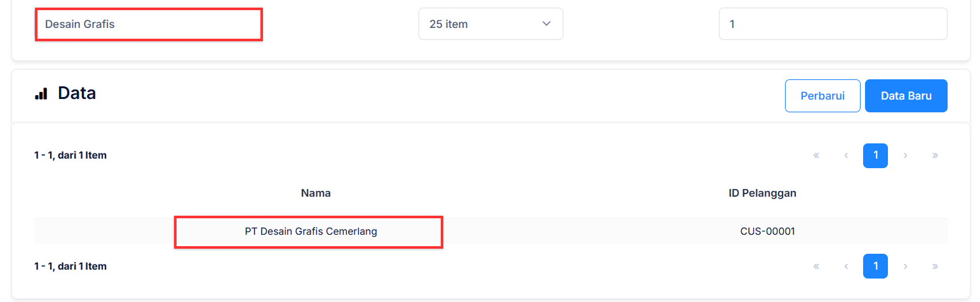Click the search field containing Desain Grafis
980x302 pixels.
148,25
